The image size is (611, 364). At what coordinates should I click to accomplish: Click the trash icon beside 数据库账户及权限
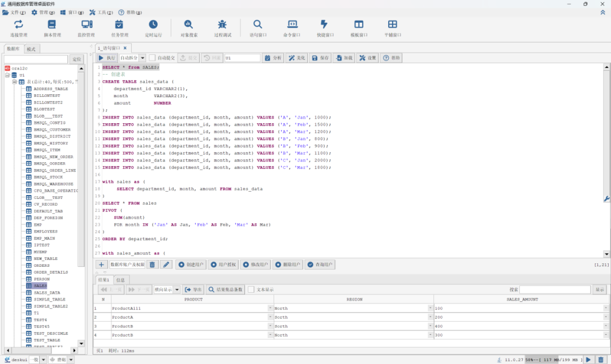tap(152, 265)
